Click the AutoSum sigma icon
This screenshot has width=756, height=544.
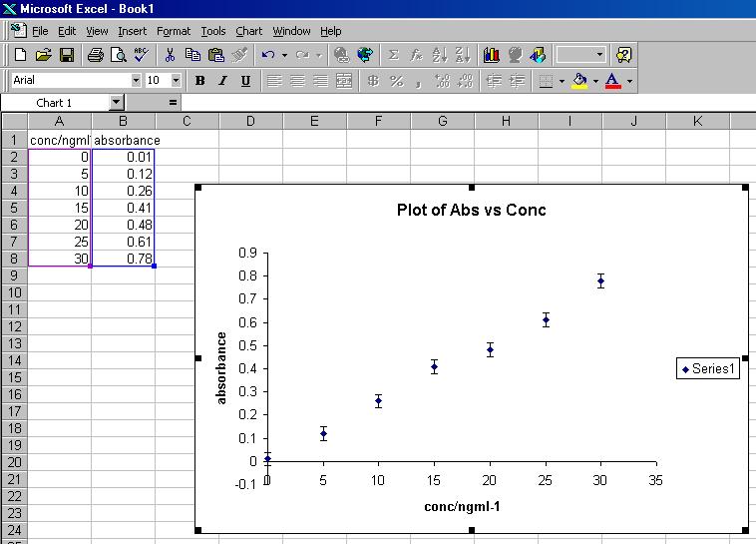[393, 55]
